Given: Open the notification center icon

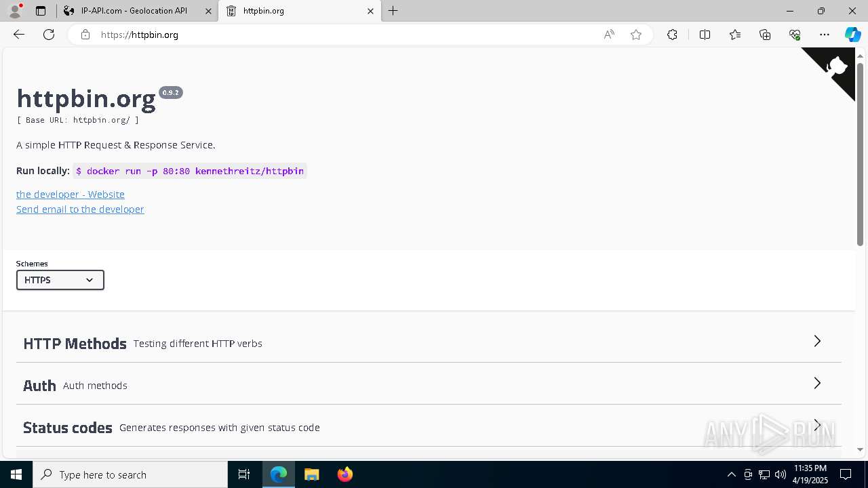Looking at the screenshot, I should 846,474.
